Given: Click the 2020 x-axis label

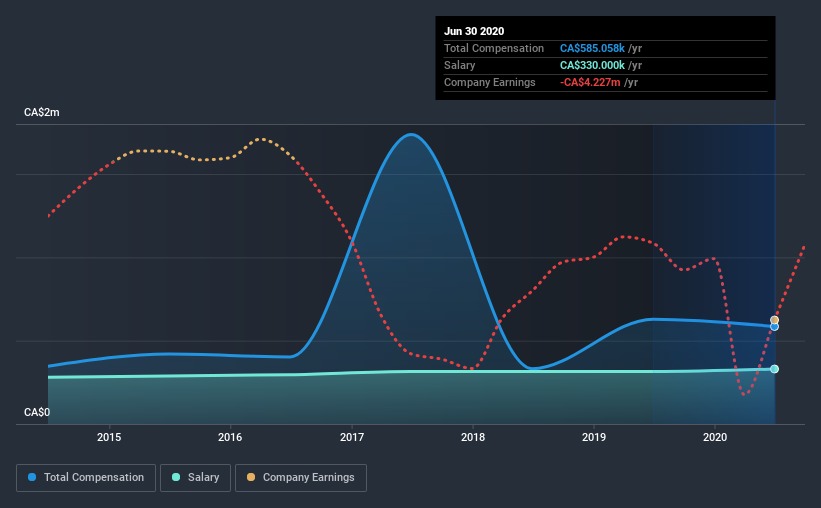Looking at the screenshot, I should coord(715,437).
